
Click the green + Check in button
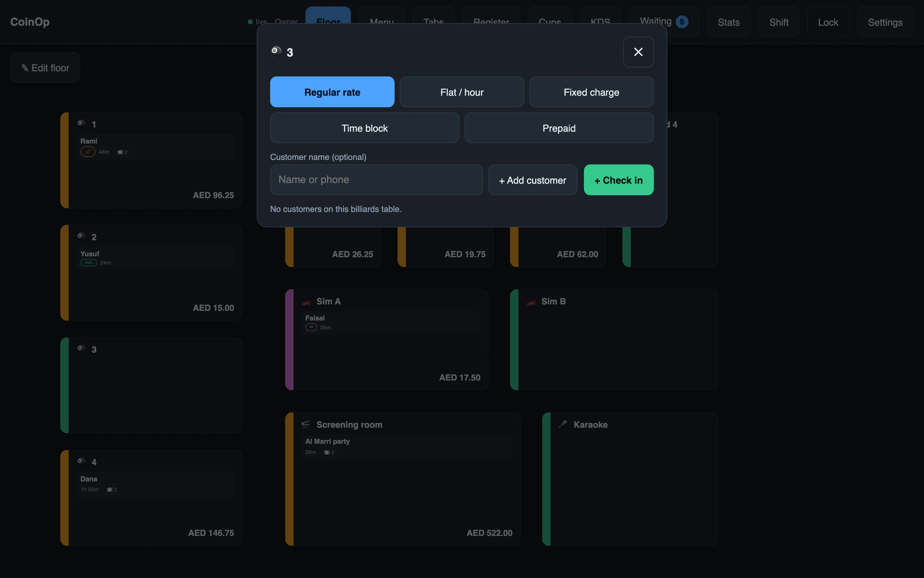[x=618, y=180]
